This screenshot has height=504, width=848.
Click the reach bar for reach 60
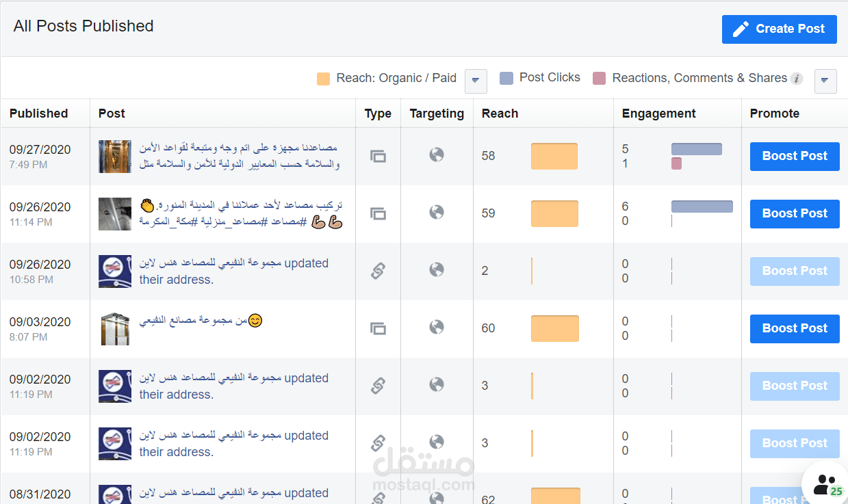tap(555, 328)
